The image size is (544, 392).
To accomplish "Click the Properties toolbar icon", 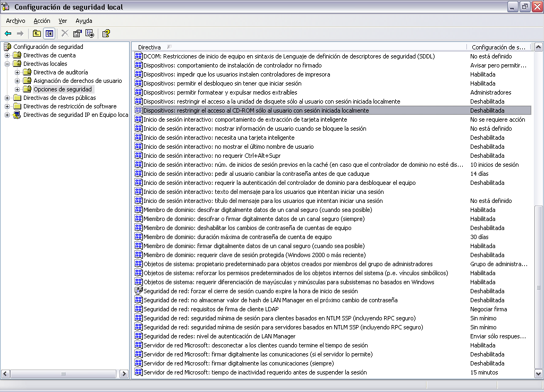I will (x=77, y=33).
